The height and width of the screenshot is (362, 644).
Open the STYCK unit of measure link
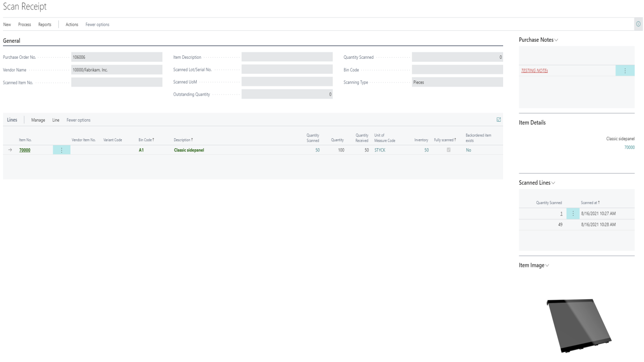pos(380,150)
